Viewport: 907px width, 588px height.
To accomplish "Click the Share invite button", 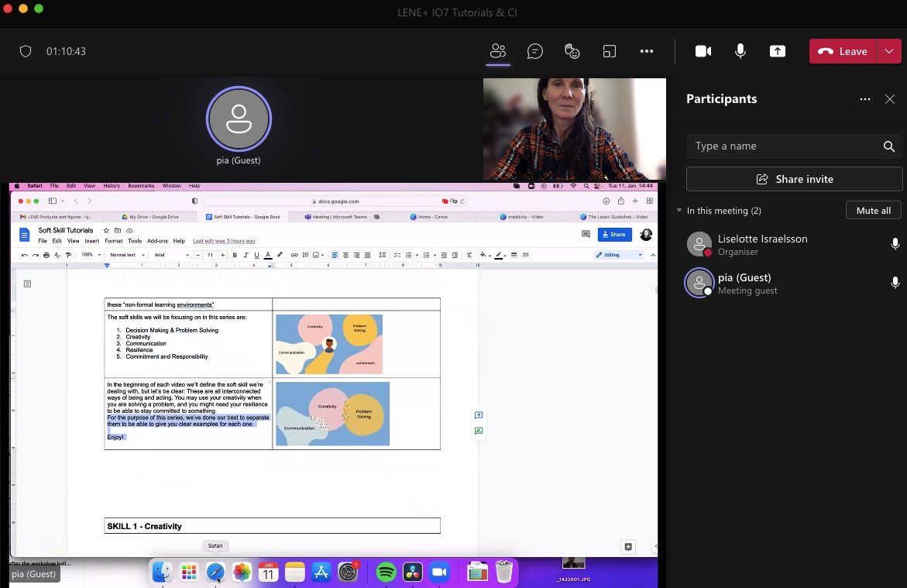I will tap(794, 179).
